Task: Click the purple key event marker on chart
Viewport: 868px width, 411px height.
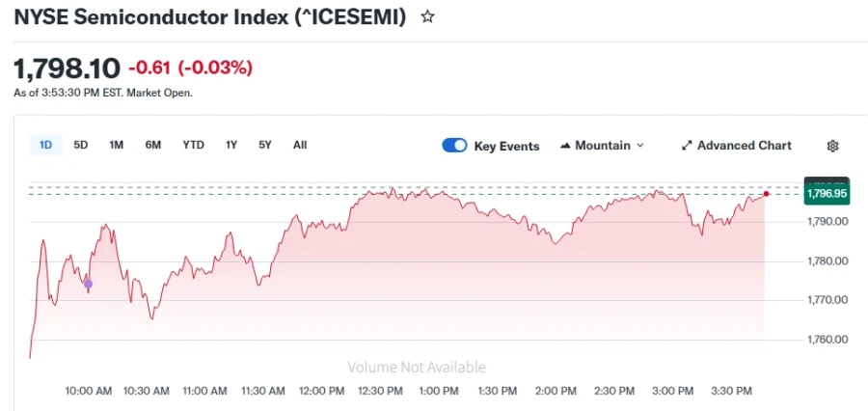Action: pyautogui.click(x=88, y=284)
